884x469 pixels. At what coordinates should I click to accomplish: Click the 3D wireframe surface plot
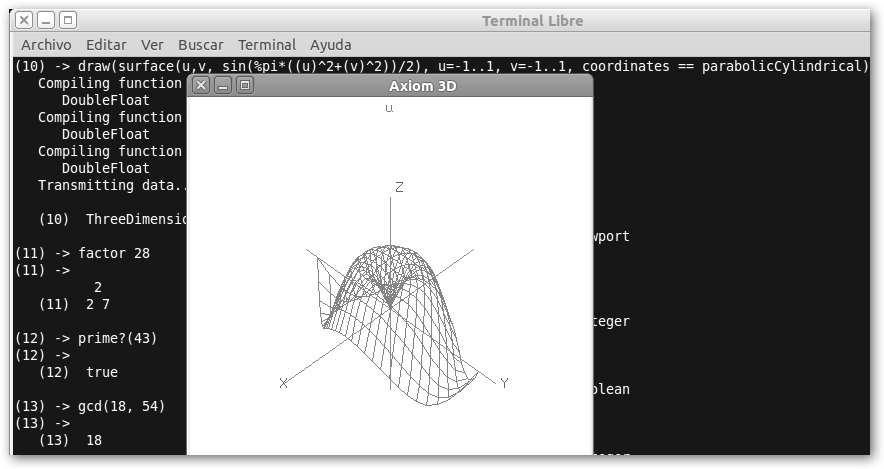[400, 320]
